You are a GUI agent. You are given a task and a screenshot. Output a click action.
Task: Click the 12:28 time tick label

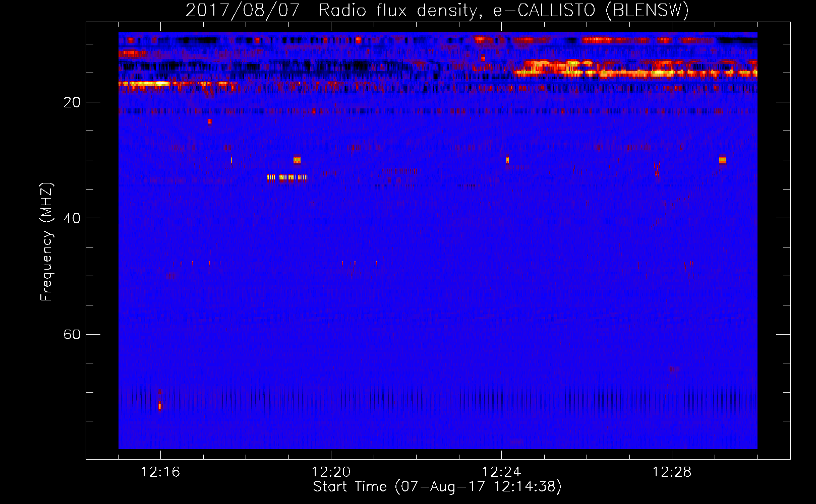(672, 472)
